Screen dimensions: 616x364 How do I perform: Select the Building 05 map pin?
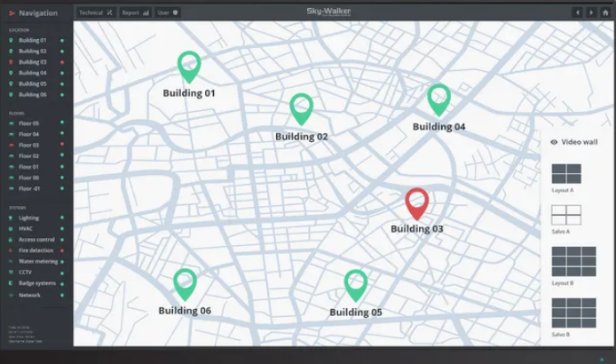(x=356, y=285)
